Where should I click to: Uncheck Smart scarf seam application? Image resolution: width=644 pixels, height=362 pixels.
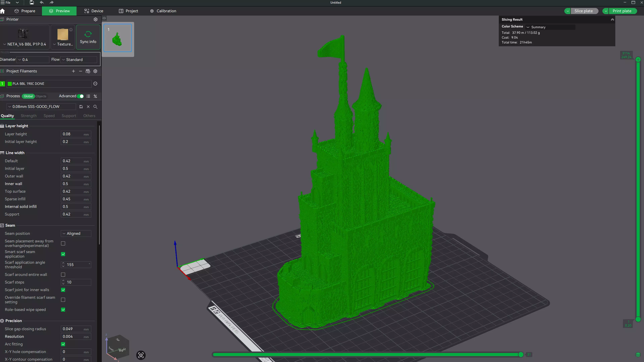tap(63, 254)
